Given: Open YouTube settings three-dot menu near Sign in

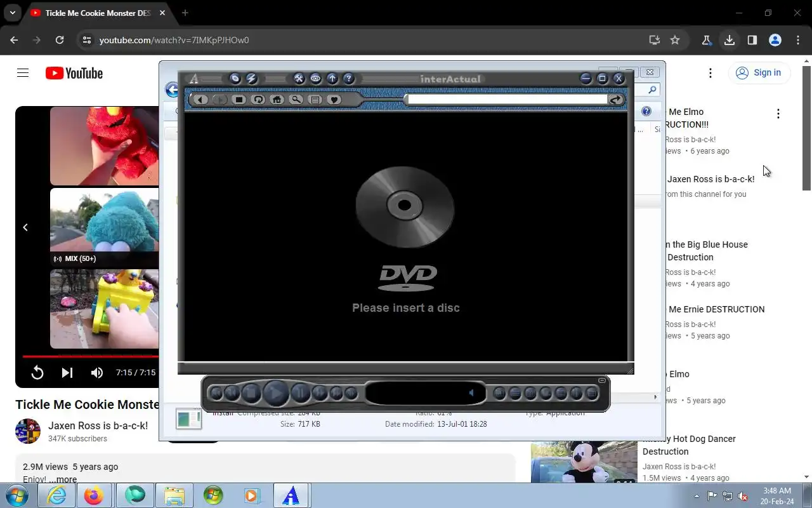Looking at the screenshot, I should coord(710,73).
